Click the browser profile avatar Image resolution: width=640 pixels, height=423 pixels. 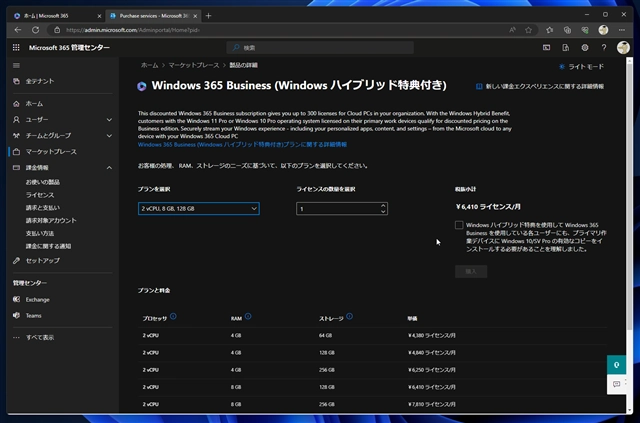point(603,30)
